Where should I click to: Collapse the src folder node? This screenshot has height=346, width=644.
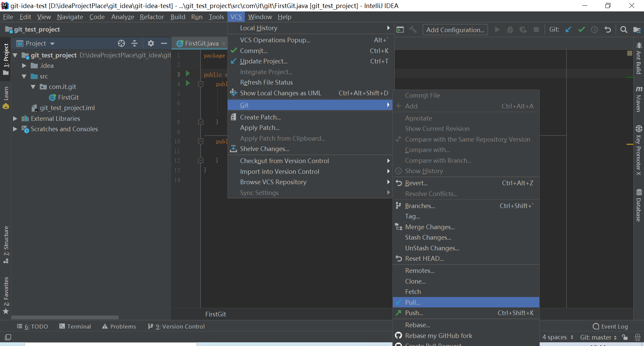24,76
